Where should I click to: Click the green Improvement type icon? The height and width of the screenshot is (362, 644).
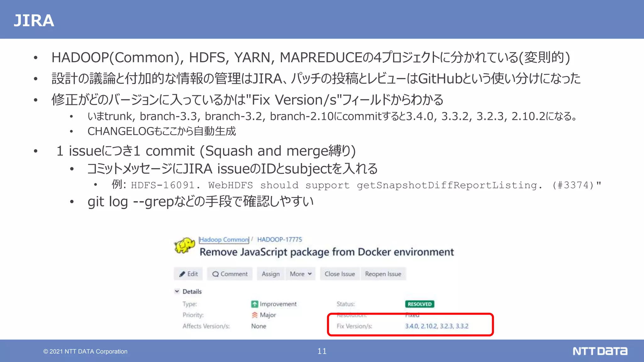[254, 304]
